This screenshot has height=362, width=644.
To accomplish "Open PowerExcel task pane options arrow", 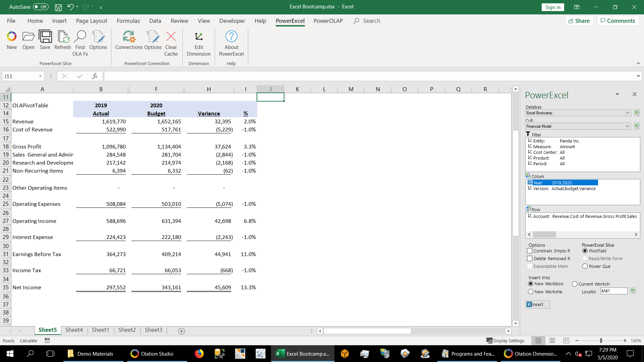I will click(x=617, y=94).
